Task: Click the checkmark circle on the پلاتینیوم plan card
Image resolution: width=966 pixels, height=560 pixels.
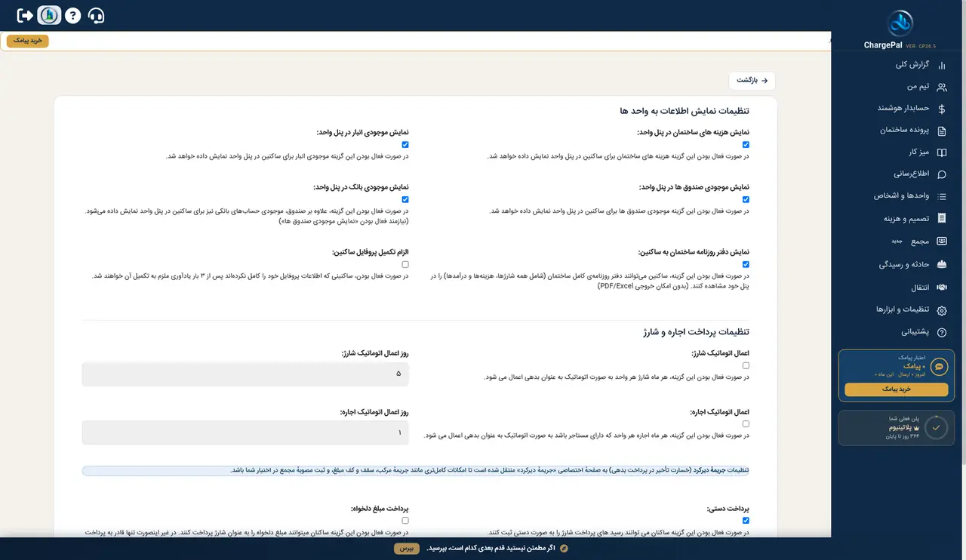Action: (936, 427)
